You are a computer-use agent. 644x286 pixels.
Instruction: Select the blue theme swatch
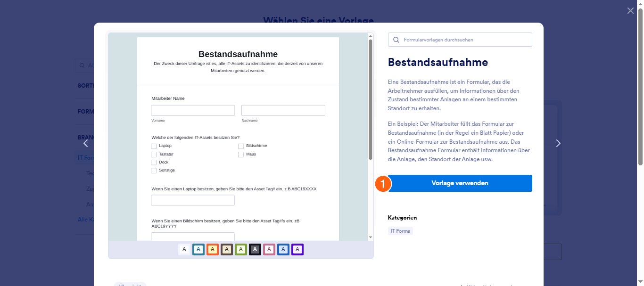point(283,249)
